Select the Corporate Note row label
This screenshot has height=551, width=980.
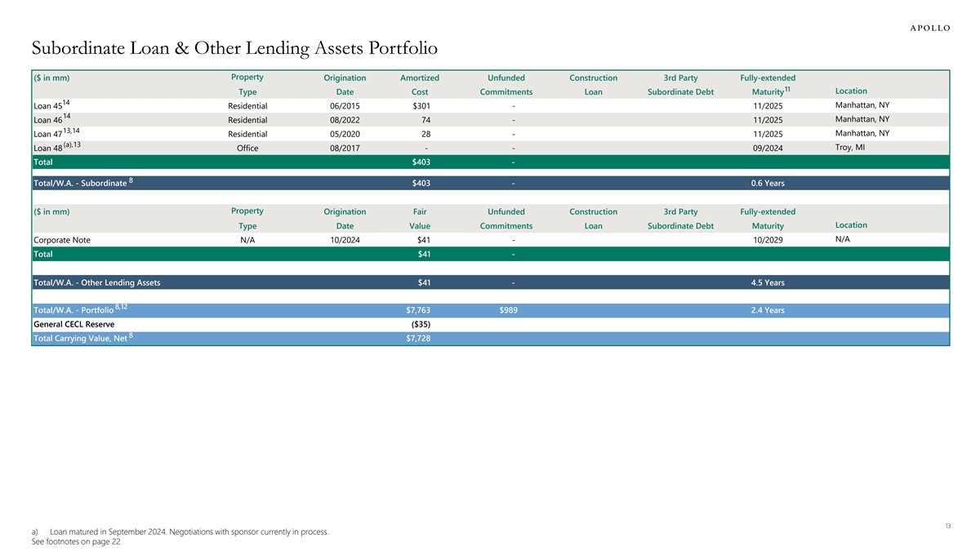tap(62, 240)
